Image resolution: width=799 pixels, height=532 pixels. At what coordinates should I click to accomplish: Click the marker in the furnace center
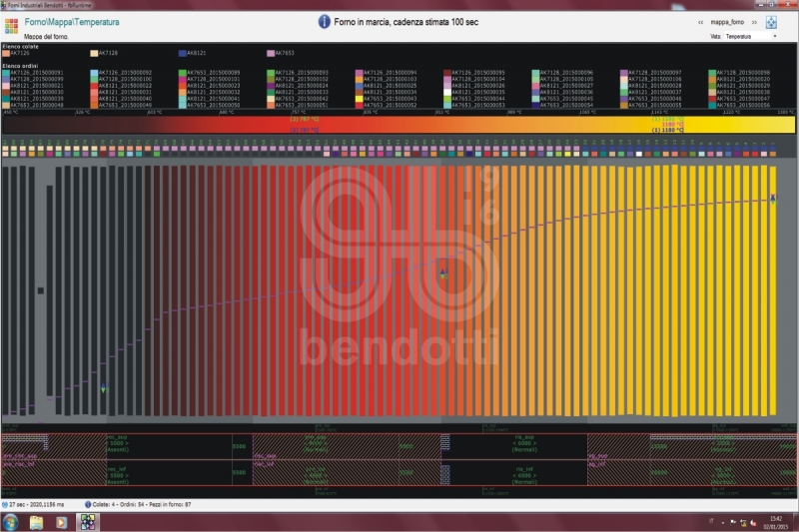click(x=443, y=270)
